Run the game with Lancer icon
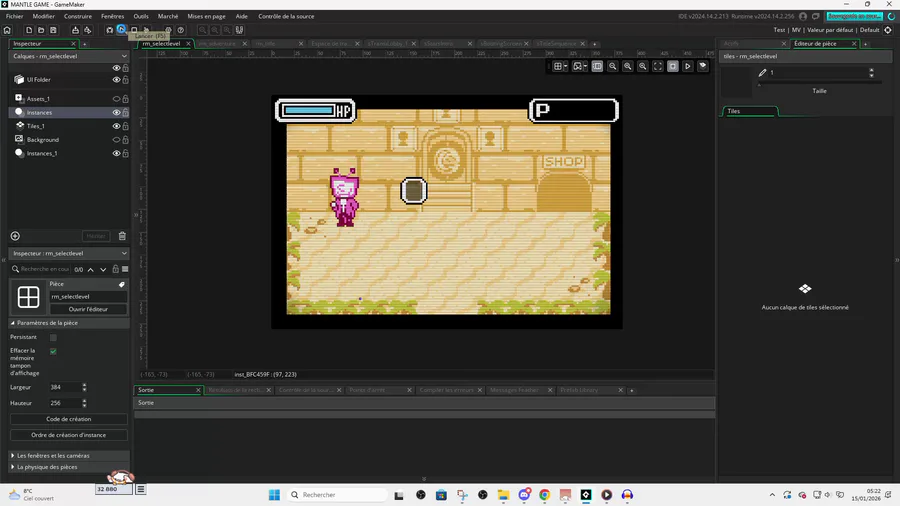 [121, 29]
